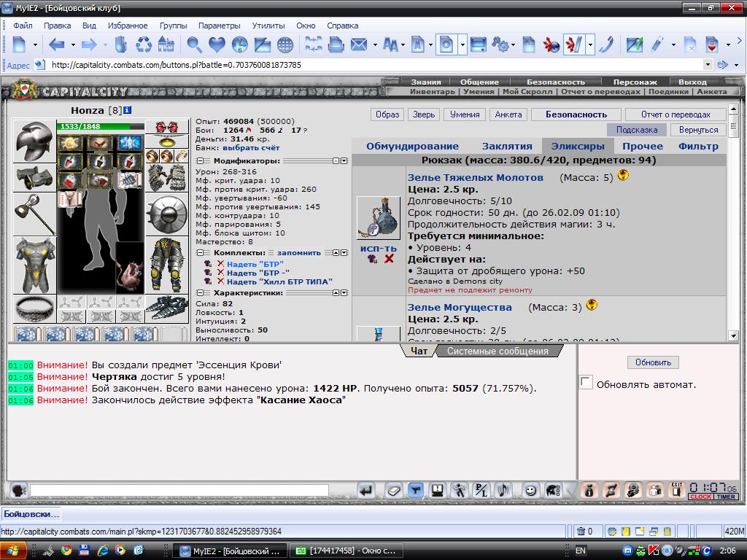Image resolution: width=747 pixels, height=560 pixels.
Task: Collapse the Характеристики section
Action: point(200,293)
